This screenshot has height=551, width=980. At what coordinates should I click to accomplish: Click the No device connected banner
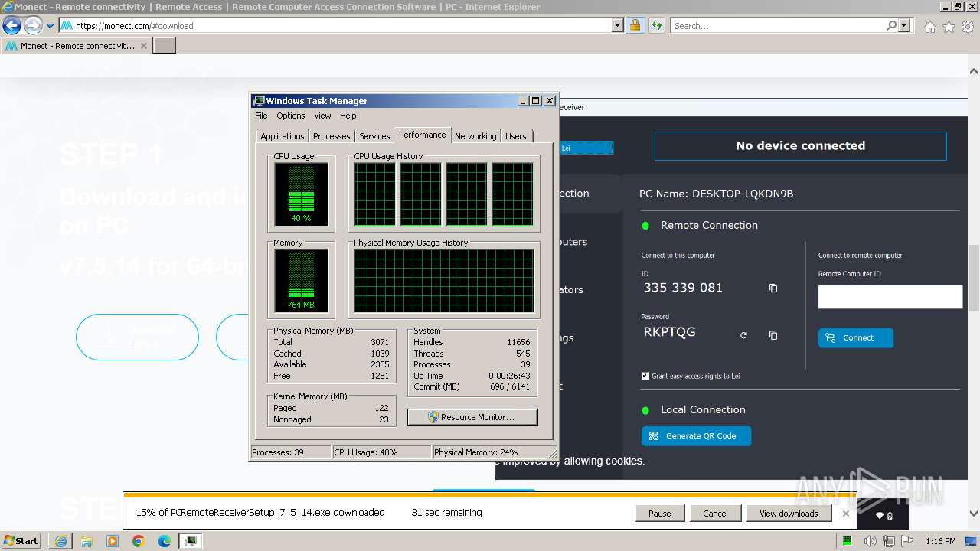[800, 145]
